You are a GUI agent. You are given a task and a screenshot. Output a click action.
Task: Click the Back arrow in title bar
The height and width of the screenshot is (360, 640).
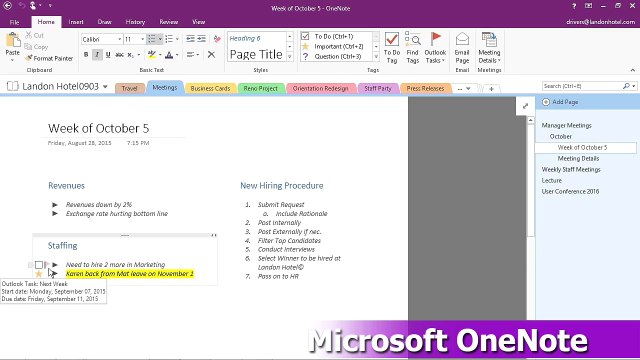pos(7,6)
